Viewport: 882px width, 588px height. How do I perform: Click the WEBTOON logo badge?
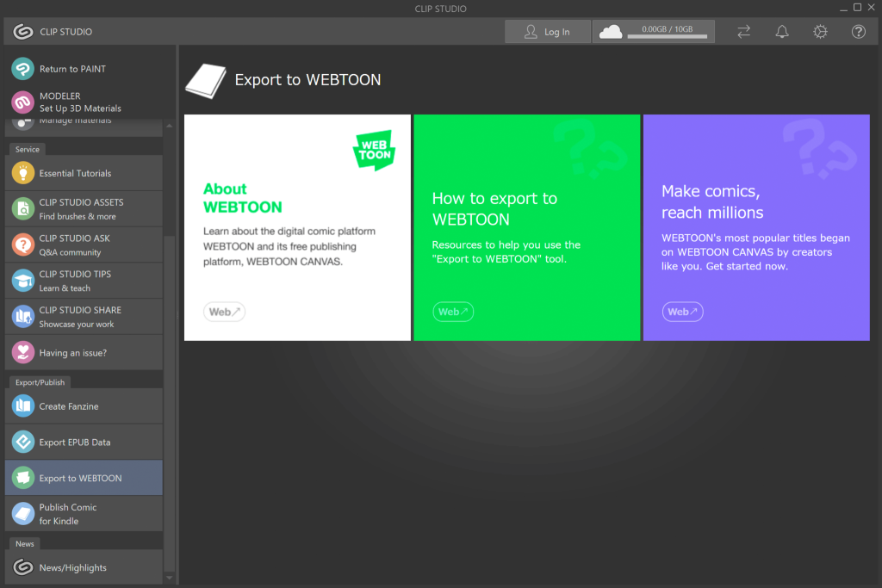[374, 150]
